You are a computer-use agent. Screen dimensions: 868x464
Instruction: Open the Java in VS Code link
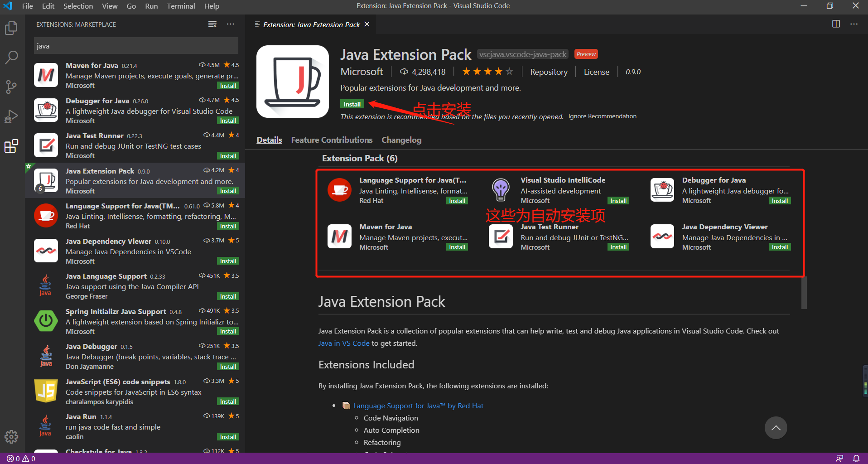[344, 343]
